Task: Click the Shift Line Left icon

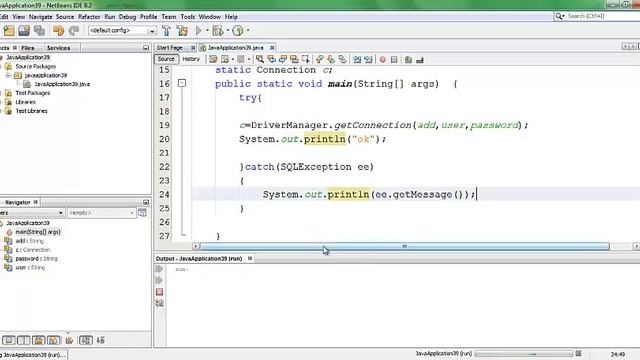Action: 357,60
